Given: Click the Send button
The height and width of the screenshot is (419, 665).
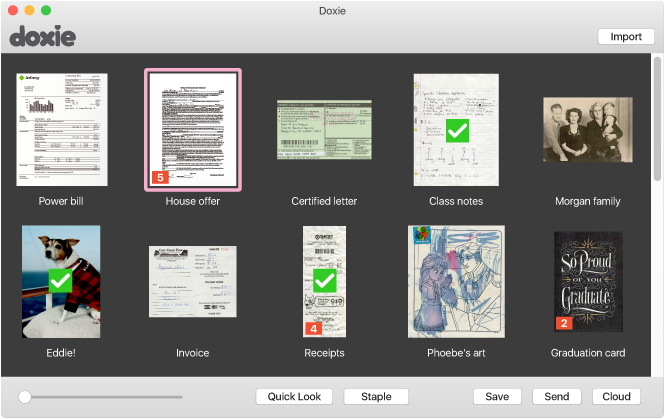Looking at the screenshot, I should [556, 397].
